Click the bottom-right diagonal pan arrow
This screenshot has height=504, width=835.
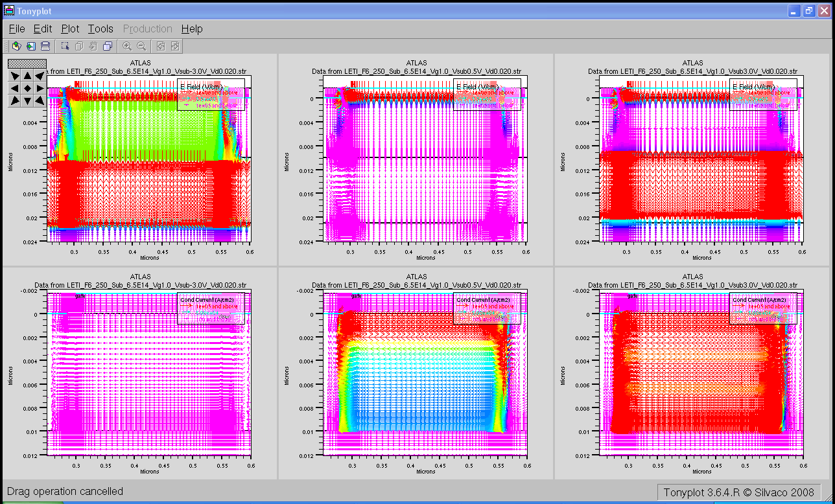click(40, 100)
